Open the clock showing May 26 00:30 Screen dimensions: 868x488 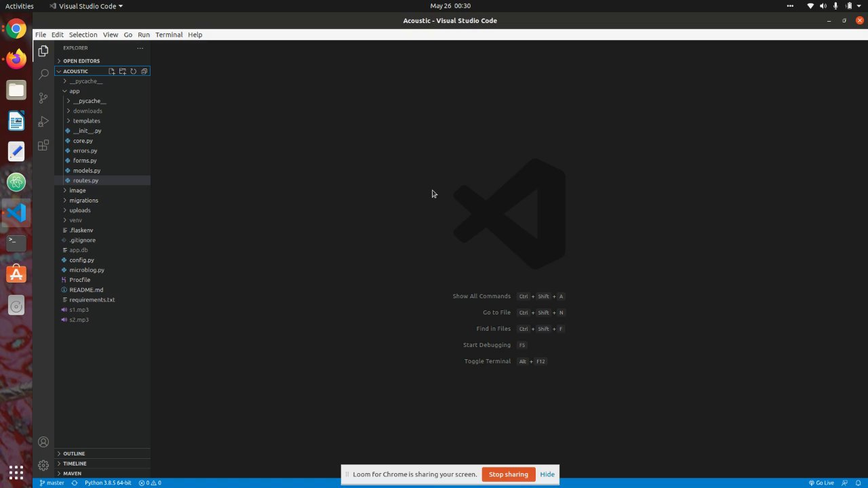pyautogui.click(x=450, y=6)
